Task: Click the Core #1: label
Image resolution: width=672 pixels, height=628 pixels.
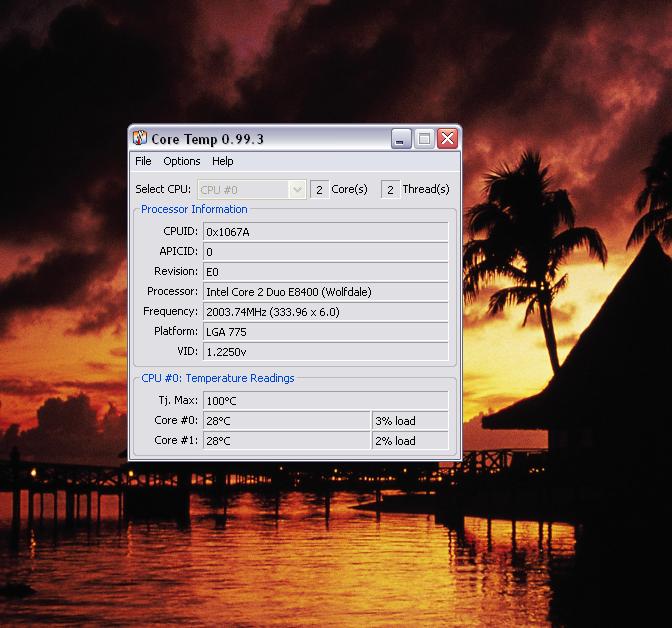Action: point(176,440)
